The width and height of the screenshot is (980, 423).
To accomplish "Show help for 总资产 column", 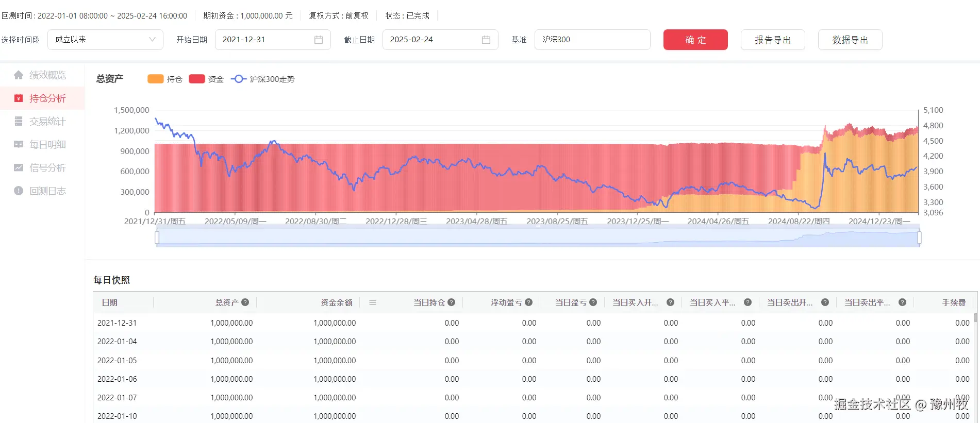I will coord(245,302).
